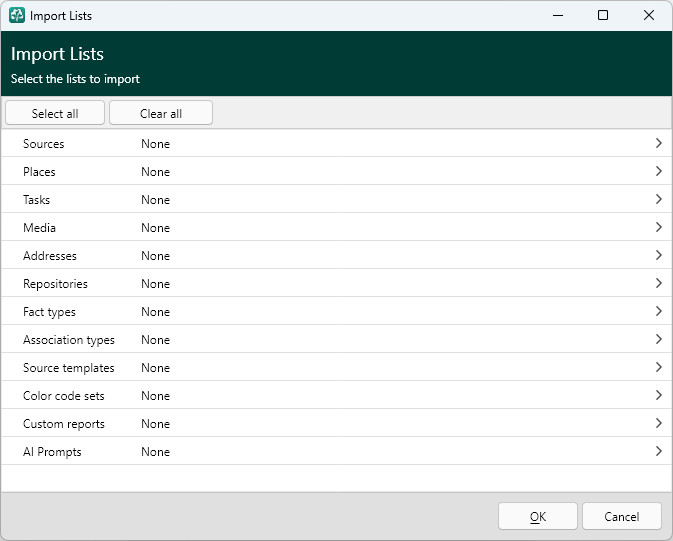Viewport: 673px width, 541px height.
Task: Click the None value for Media
Action: 155,228
